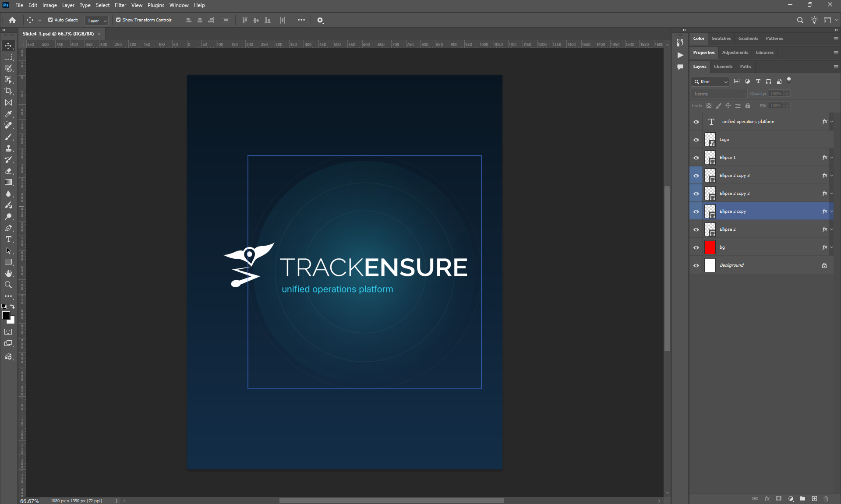This screenshot has width=841, height=504.
Task: Select the Brush tool
Action: tap(8, 137)
